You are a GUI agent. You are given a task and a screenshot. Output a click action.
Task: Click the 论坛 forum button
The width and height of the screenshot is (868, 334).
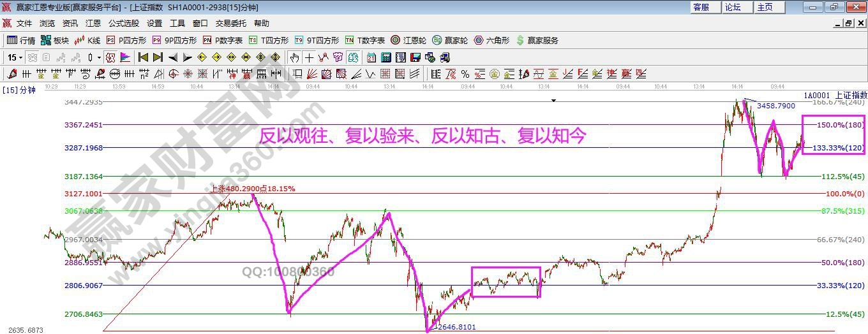(733, 7)
